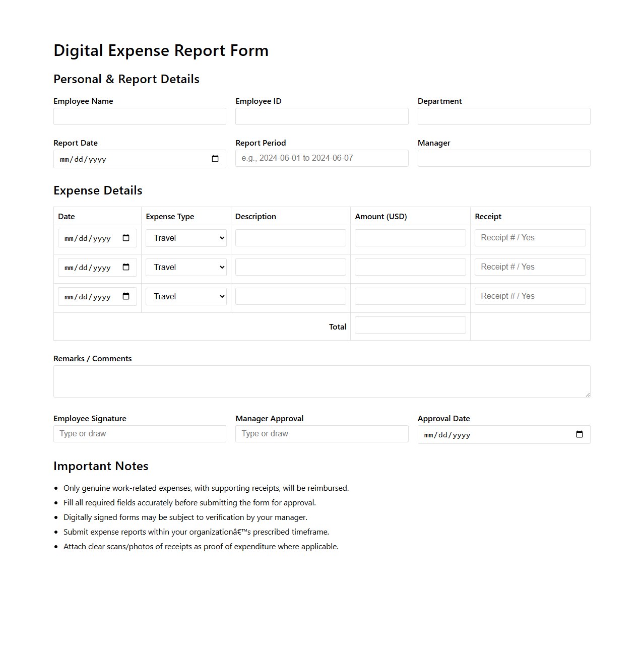Image resolution: width=644 pixels, height=655 pixels.
Task: Focus the second row Amount (USD) field
Action: (410, 267)
